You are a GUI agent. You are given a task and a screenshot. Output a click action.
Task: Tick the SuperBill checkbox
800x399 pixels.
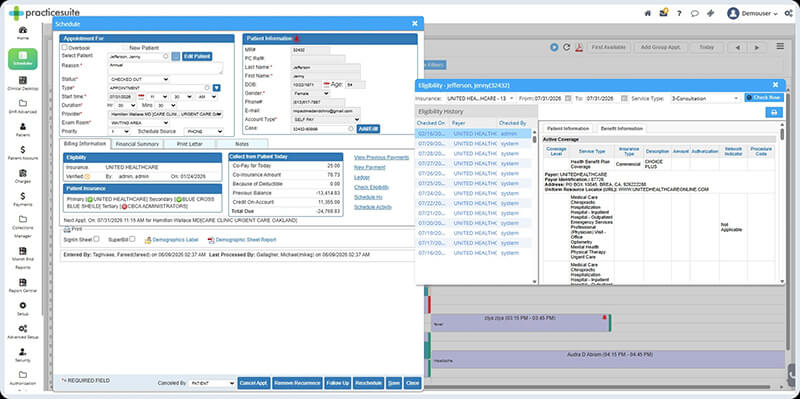132,239
